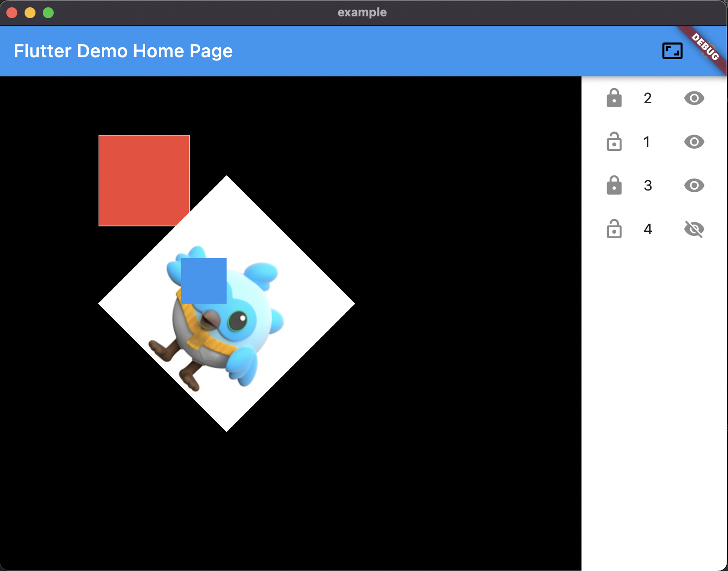Lock layer 4 via its open lock icon

click(614, 229)
